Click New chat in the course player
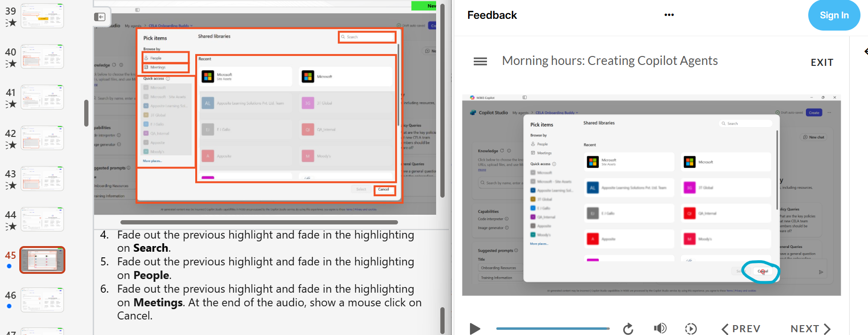868x335 pixels. click(814, 137)
